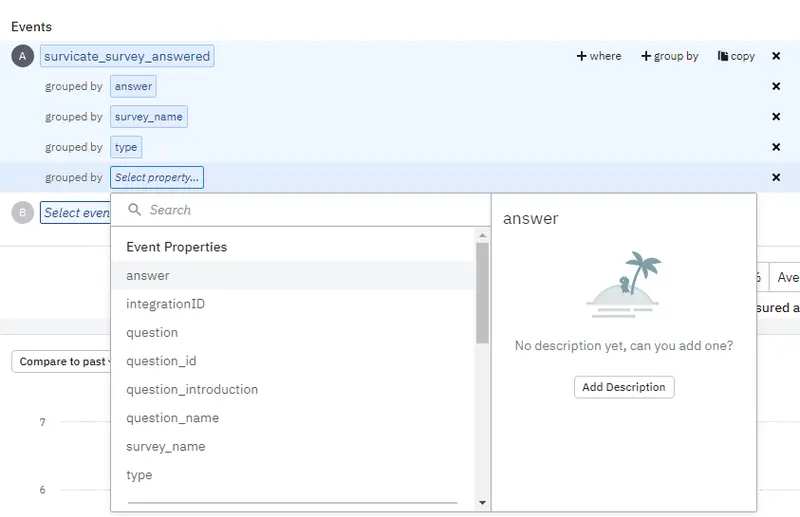
Task: Open the survicate_survey_answered event selector
Action: pyautogui.click(x=127, y=56)
